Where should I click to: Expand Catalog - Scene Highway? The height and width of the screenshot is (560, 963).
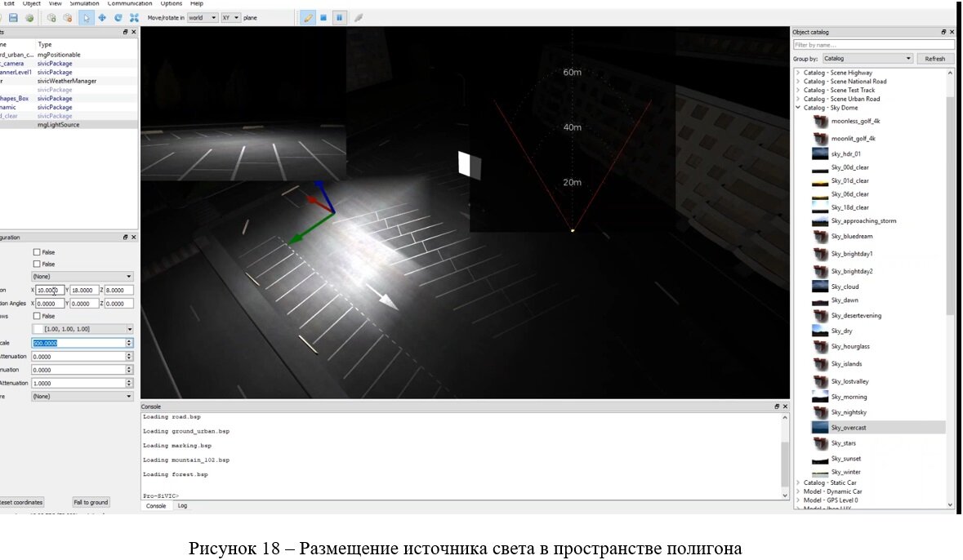click(798, 73)
